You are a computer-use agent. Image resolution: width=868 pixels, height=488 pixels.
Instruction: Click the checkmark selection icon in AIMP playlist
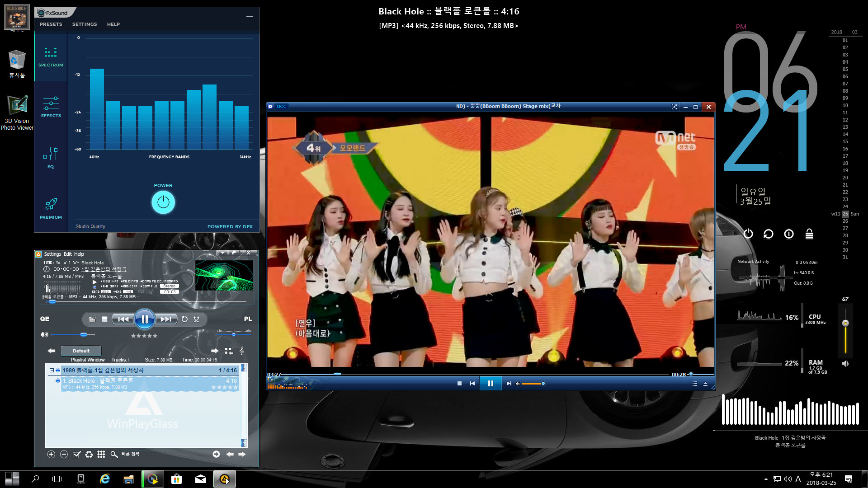coord(76,454)
